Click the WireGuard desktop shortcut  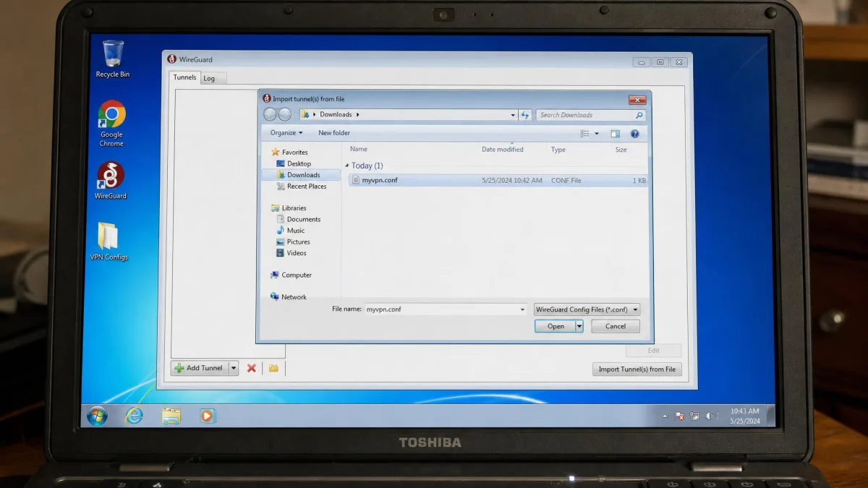tap(111, 181)
